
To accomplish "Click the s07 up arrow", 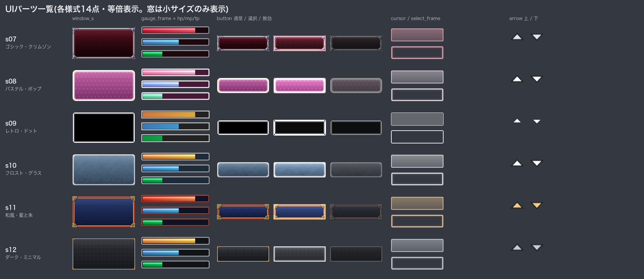I will point(517,37).
